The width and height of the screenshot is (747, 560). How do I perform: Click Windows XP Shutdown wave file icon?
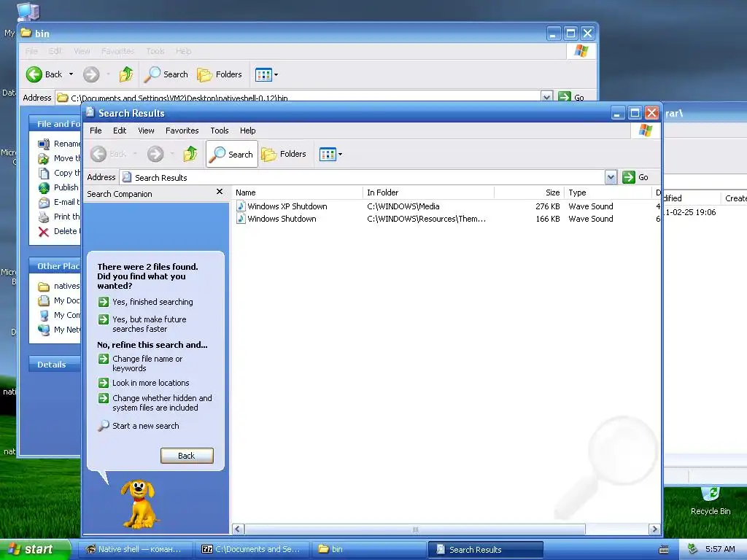tap(241, 206)
